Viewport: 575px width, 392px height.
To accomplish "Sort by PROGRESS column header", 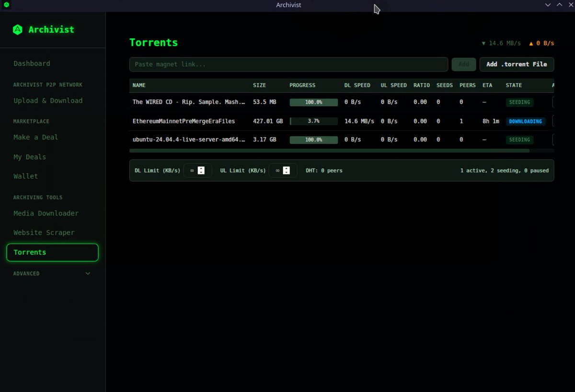I will coord(302,85).
